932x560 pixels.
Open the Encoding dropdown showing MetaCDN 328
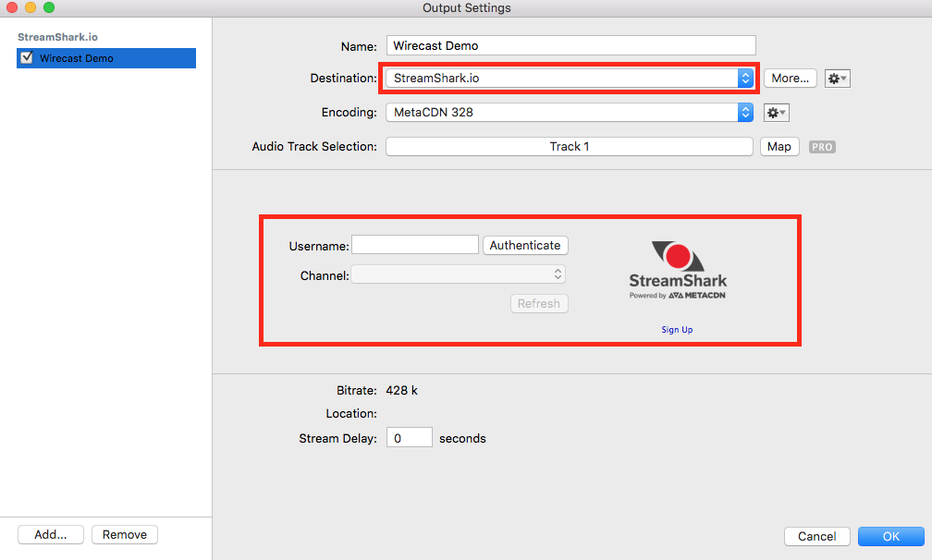pos(570,112)
